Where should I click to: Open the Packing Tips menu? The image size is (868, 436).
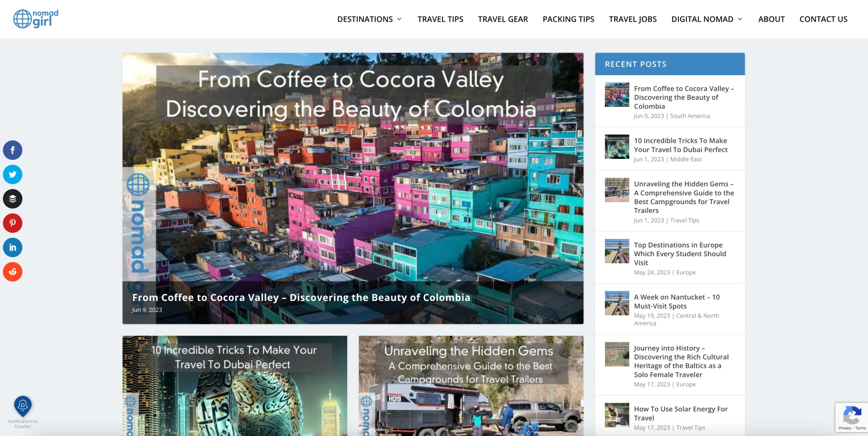point(568,19)
